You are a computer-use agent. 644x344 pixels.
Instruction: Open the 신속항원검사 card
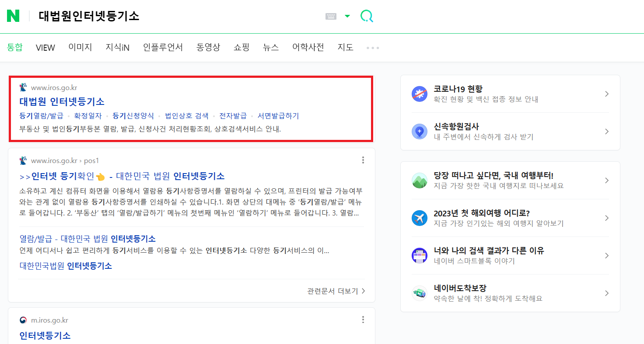pyautogui.click(x=510, y=132)
